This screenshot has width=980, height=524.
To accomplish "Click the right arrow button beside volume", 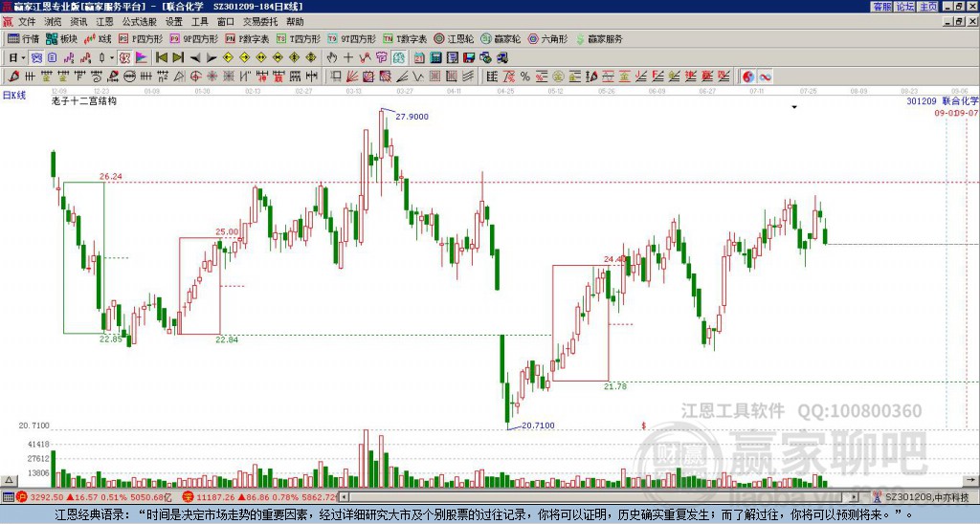I will 970,480.
